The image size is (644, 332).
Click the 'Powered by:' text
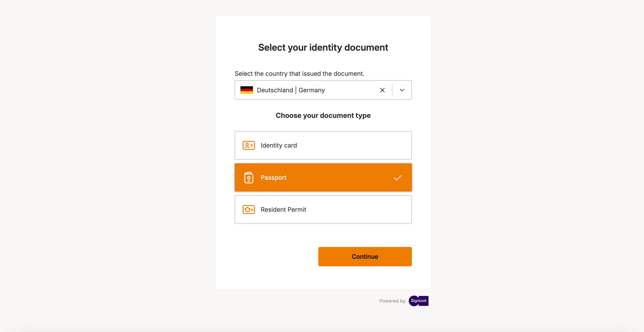pyautogui.click(x=393, y=301)
